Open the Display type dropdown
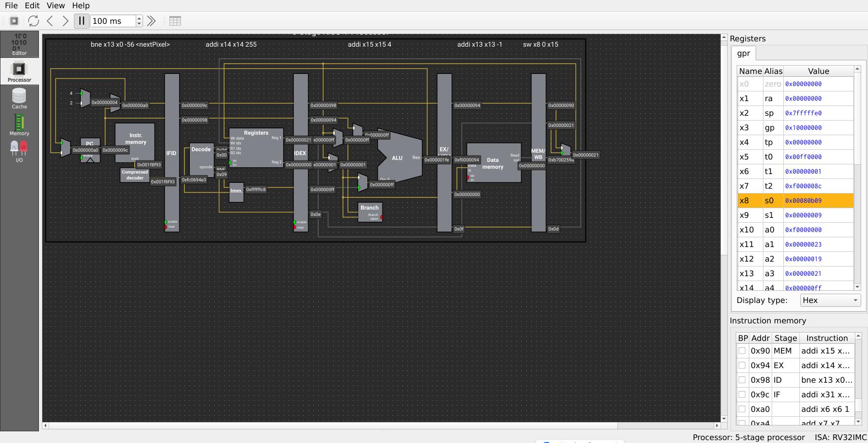This screenshot has width=868, height=443. (x=831, y=300)
